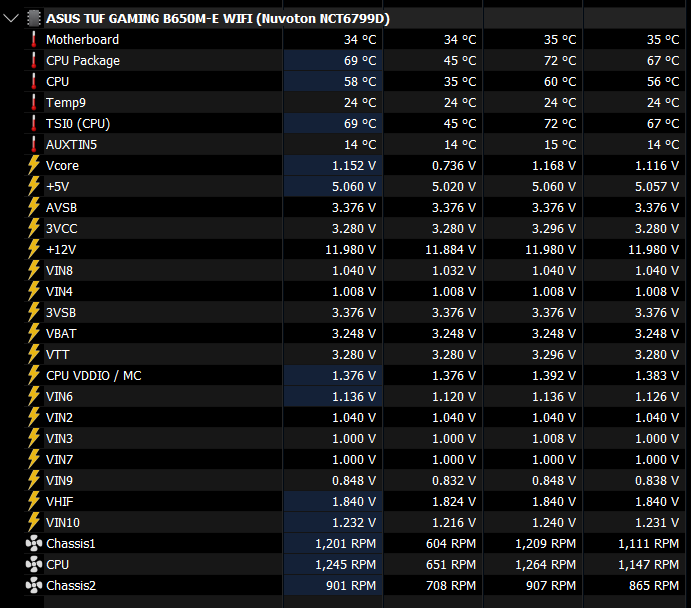Click the 901 RPM Chassis2 current value

(351, 586)
